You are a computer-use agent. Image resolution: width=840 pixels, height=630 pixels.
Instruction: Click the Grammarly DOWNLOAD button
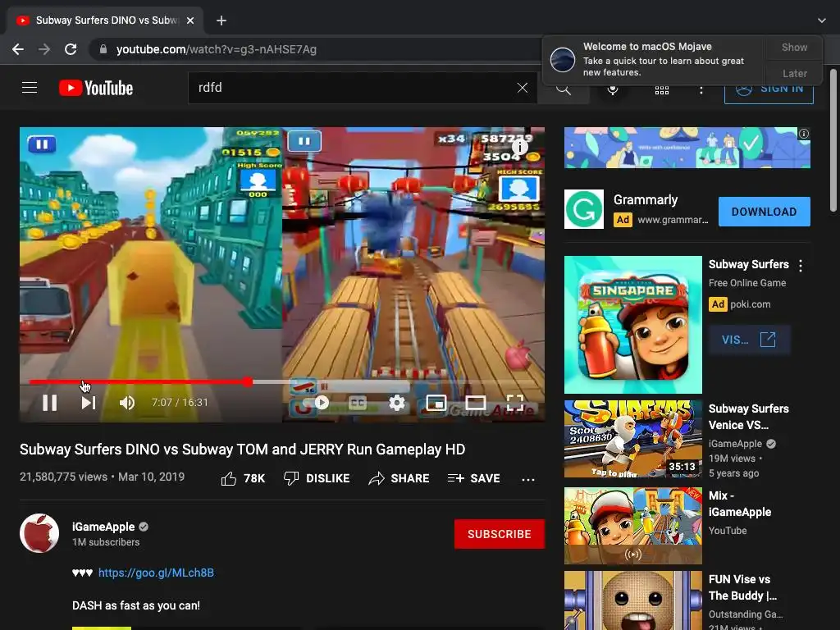(x=764, y=212)
